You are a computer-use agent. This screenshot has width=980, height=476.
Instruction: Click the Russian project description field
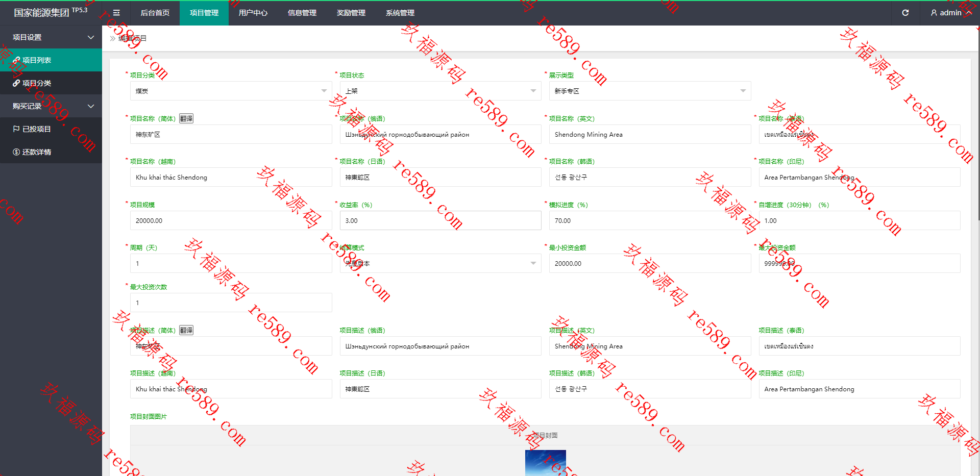coord(440,346)
